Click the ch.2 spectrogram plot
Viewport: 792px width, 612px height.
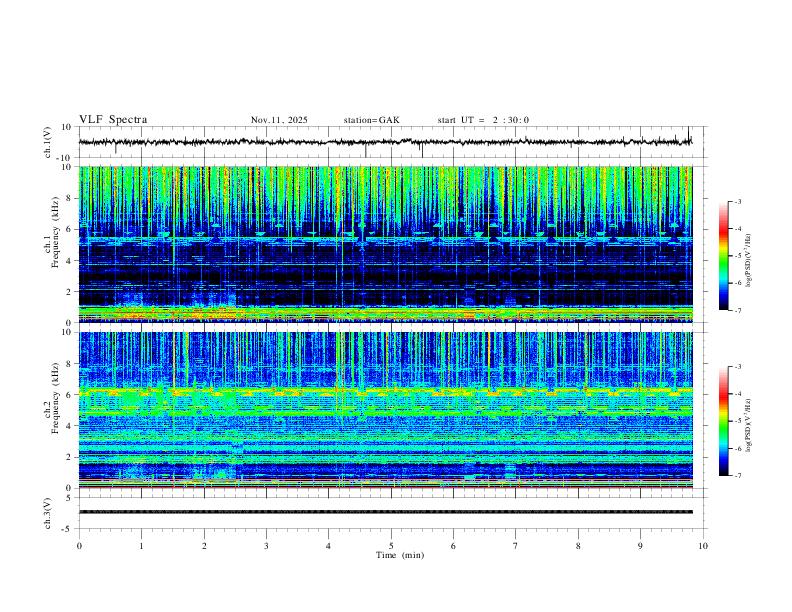[386, 410]
